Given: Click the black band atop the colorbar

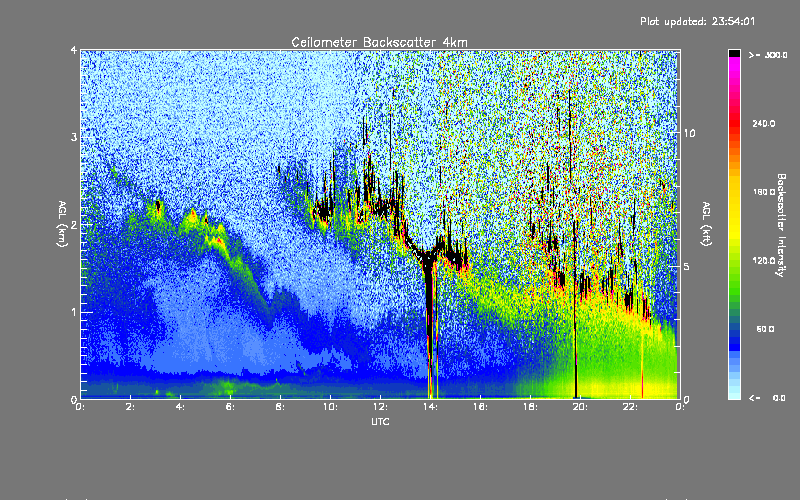Looking at the screenshot, I should pyautogui.click(x=734, y=53).
